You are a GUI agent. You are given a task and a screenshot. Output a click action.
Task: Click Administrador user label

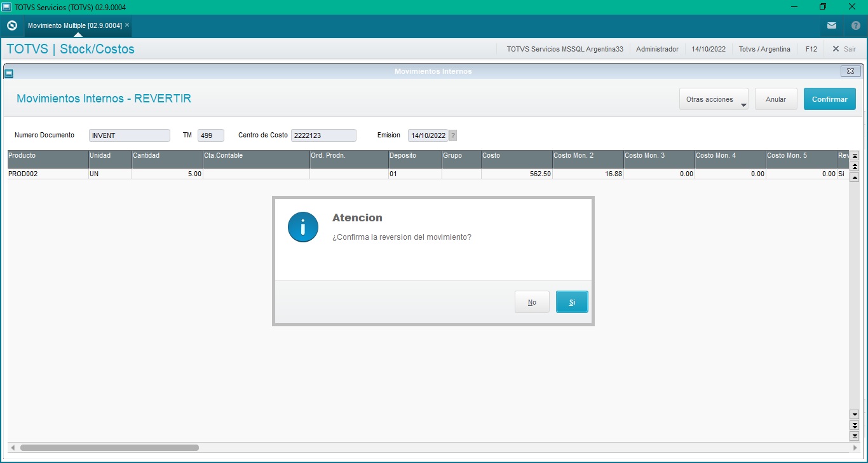point(657,49)
